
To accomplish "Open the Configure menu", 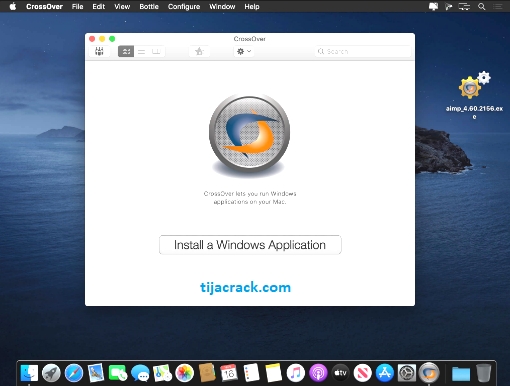I will (x=184, y=6).
